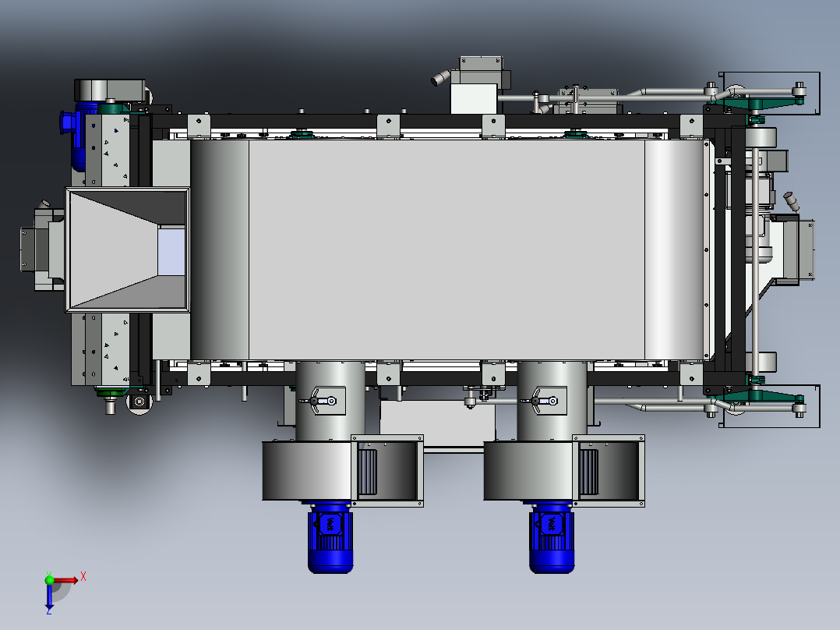Select the square feed hopper on the left

(x=128, y=250)
